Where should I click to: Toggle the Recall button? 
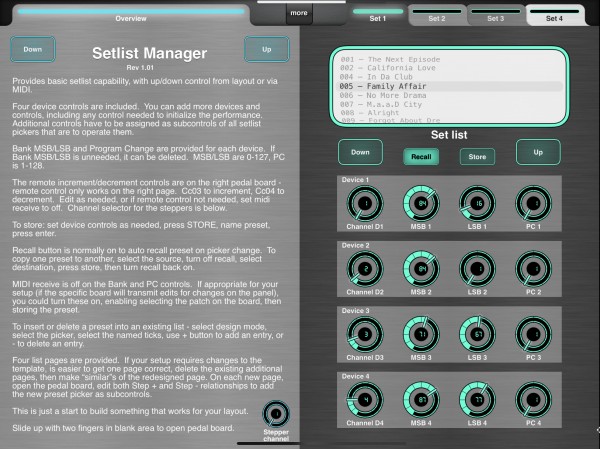coord(421,157)
